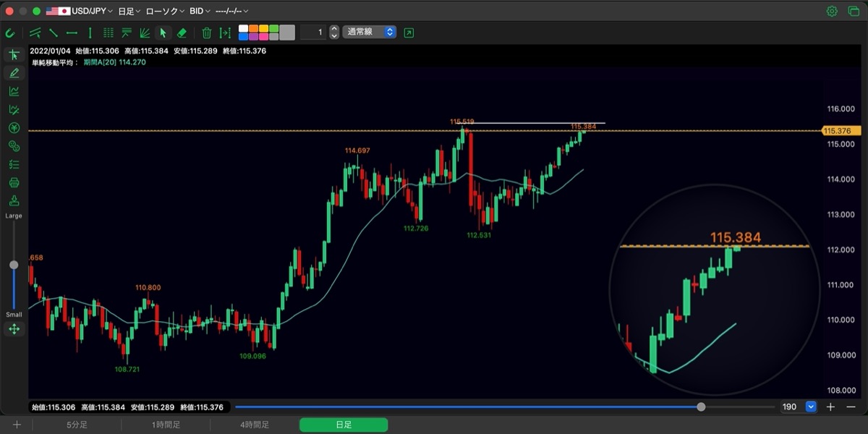868x434 pixels.
Task: Open the 通常線 line style dropdown
Action: click(x=369, y=33)
